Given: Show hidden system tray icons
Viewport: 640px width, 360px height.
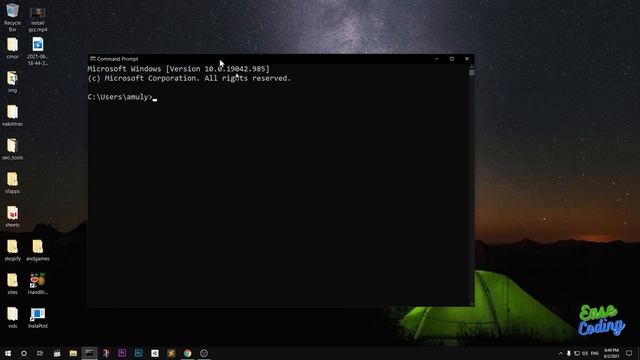Looking at the screenshot, I should [x=561, y=353].
